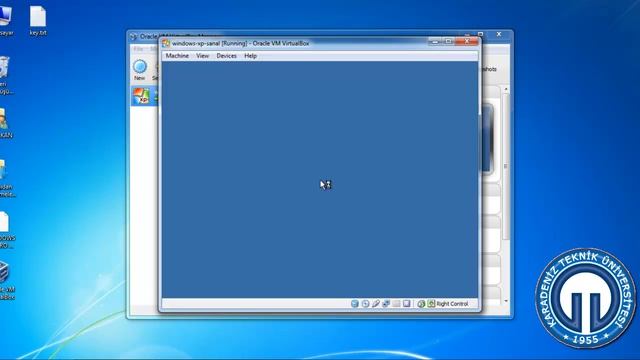Click VM window title bar icon
The width and height of the screenshot is (640, 360).
(166, 43)
